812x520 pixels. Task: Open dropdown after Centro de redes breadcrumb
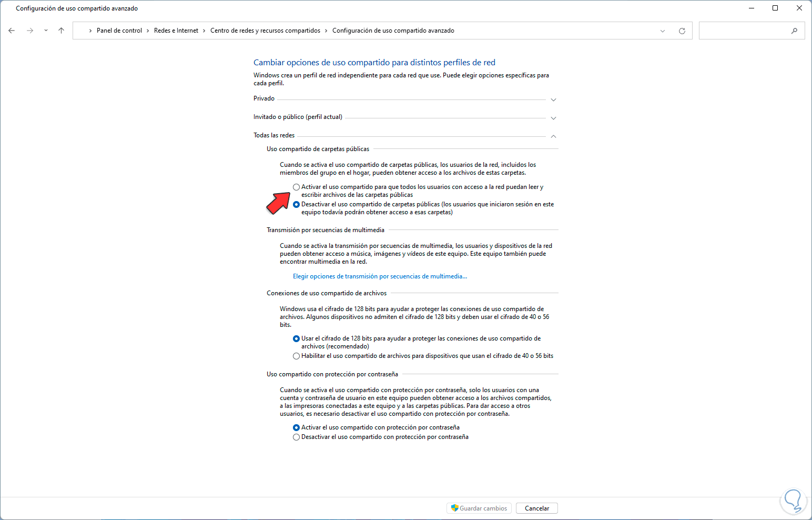coord(326,31)
